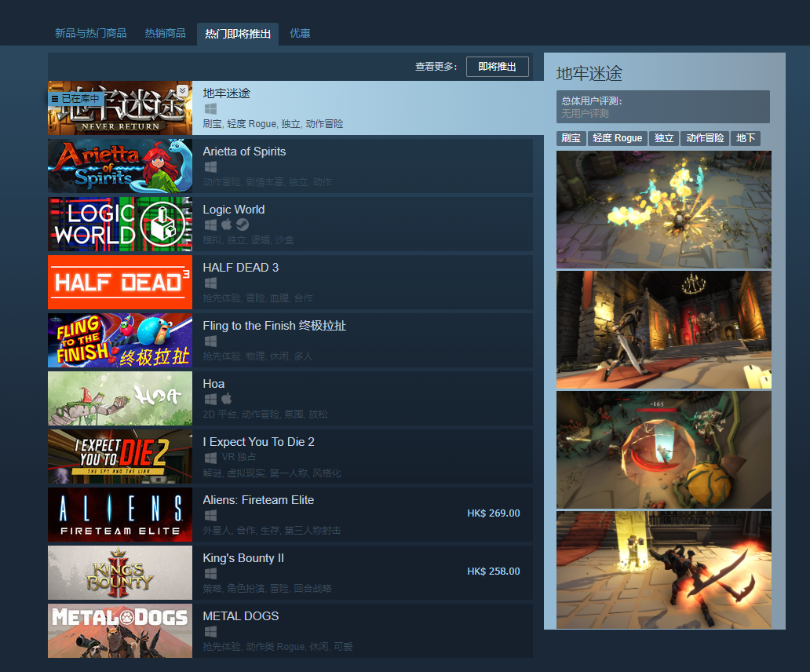810x672 pixels.
Task: Click the HK$ 269.00 price for Aliens
Action: [x=494, y=513]
